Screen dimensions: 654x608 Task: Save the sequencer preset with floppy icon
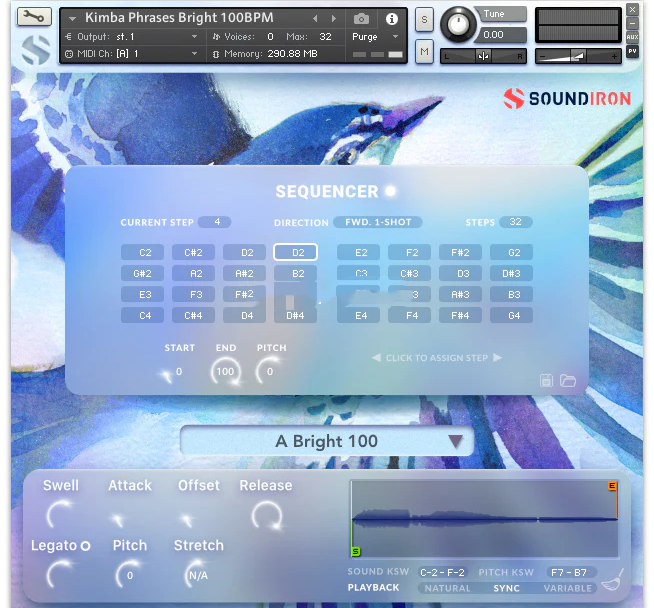coord(546,380)
